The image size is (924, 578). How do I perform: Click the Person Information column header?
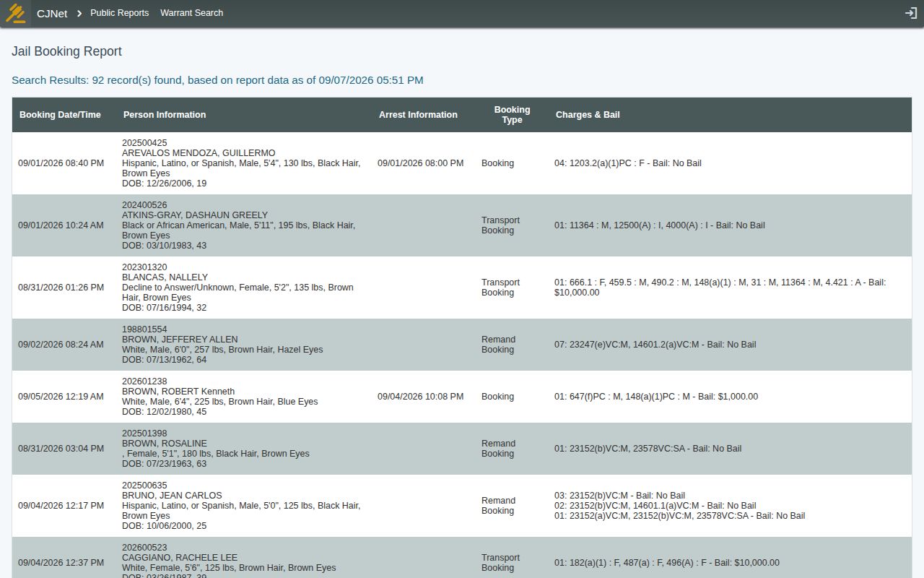[165, 115]
